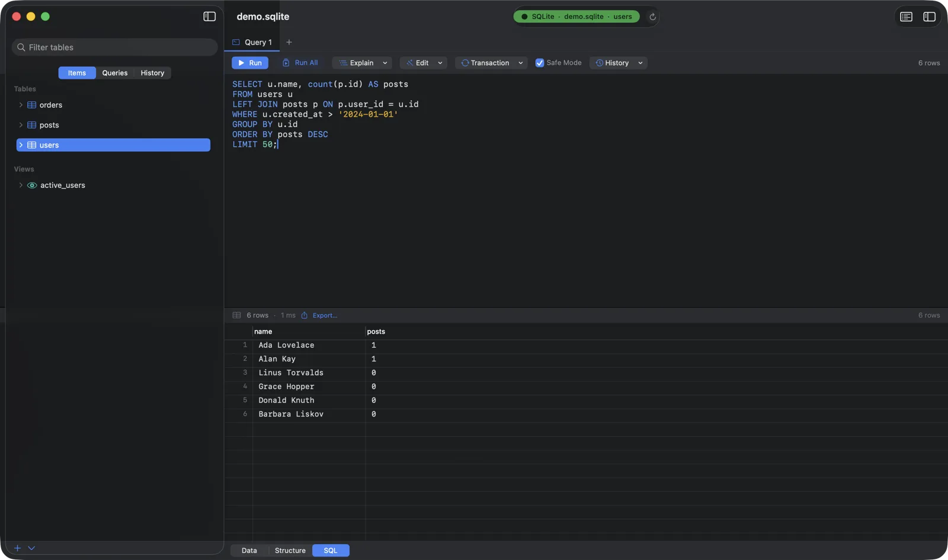
Task: Click the Export... link
Action: click(325, 315)
